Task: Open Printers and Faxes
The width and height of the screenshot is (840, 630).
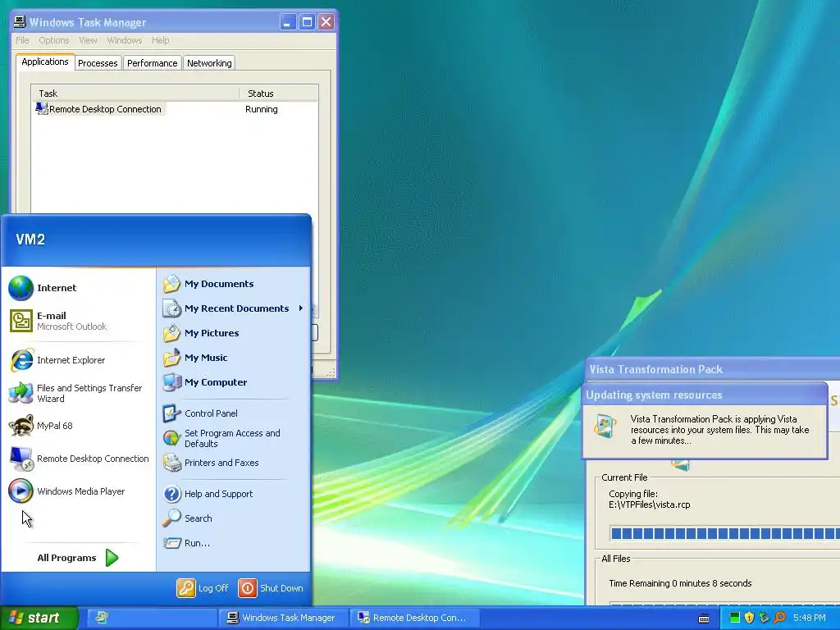Action: pos(211,463)
